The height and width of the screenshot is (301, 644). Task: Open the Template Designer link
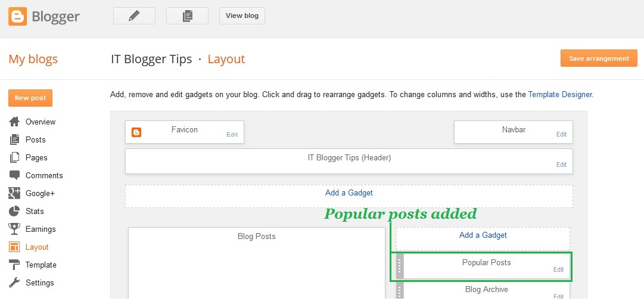click(x=560, y=94)
